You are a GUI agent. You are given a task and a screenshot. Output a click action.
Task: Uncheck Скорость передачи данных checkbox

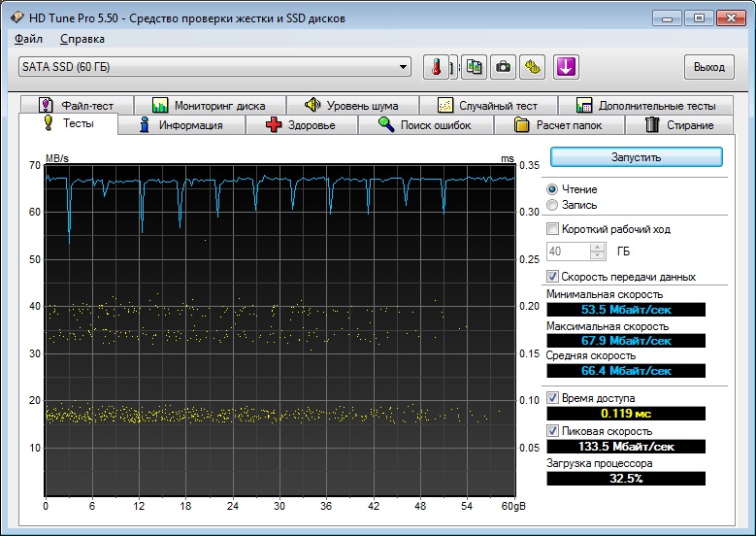coord(553,277)
